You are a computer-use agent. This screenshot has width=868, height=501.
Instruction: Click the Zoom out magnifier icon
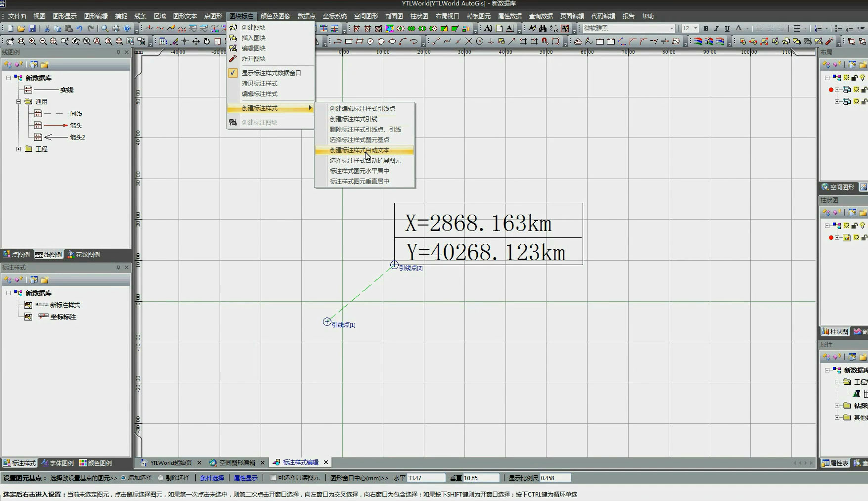[43, 41]
